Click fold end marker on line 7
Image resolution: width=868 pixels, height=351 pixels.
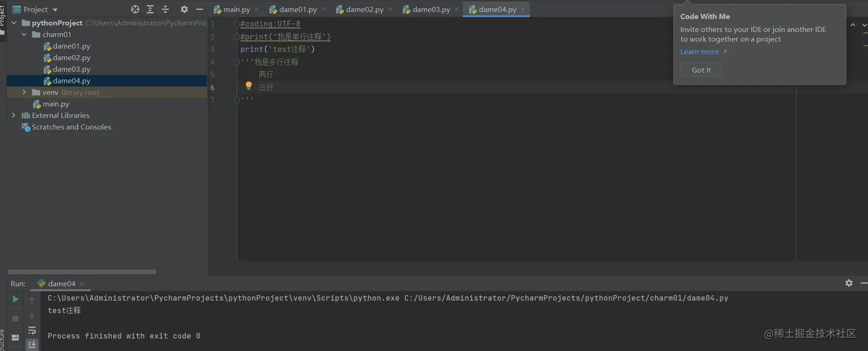point(237,100)
